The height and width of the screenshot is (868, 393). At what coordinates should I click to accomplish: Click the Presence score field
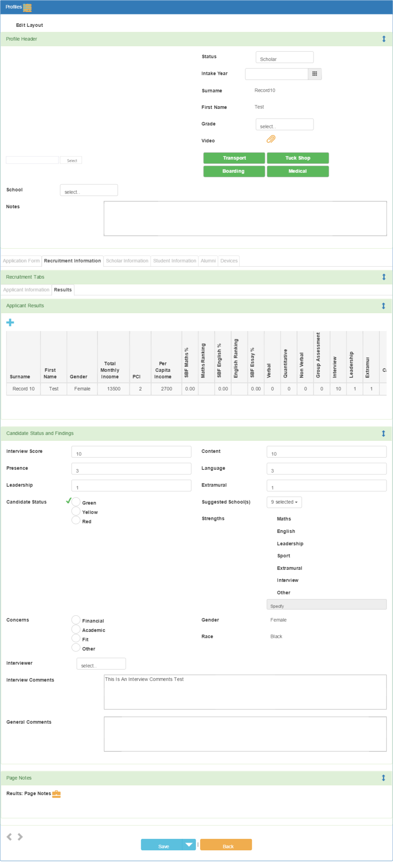[x=131, y=469]
